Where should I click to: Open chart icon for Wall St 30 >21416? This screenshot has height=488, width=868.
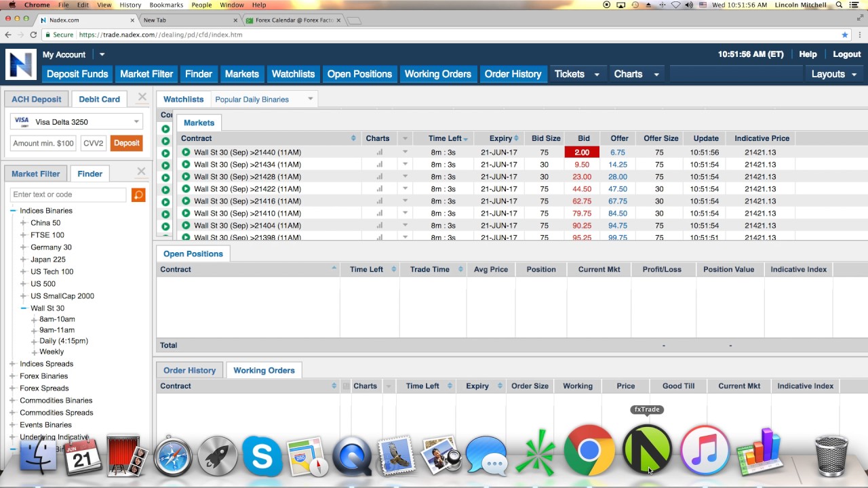pyautogui.click(x=380, y=201)
